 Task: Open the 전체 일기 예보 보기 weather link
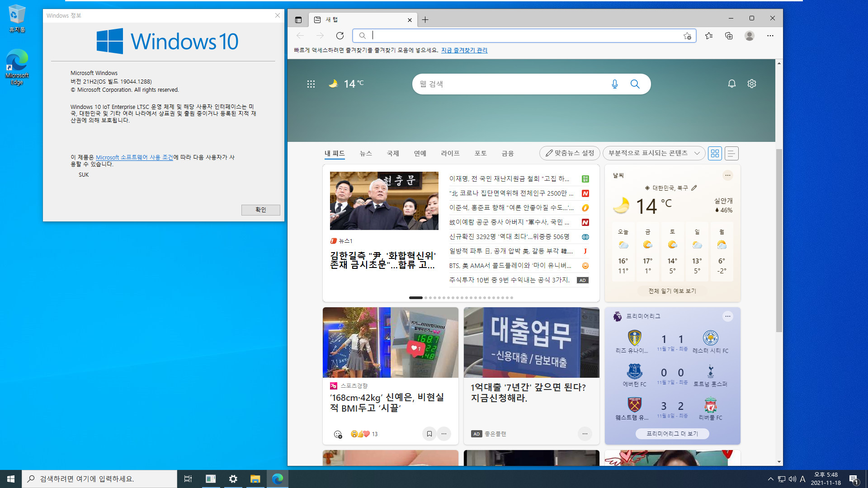[672, 291]
